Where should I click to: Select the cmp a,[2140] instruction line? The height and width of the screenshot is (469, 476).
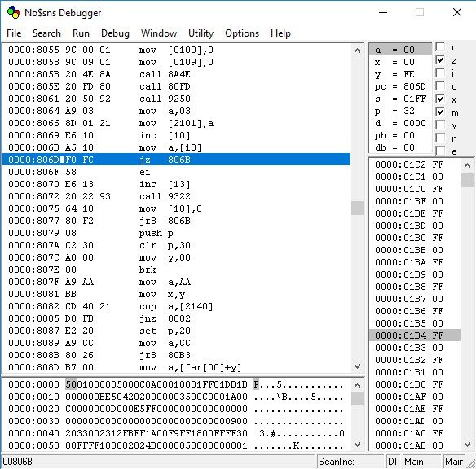(176, 306)
